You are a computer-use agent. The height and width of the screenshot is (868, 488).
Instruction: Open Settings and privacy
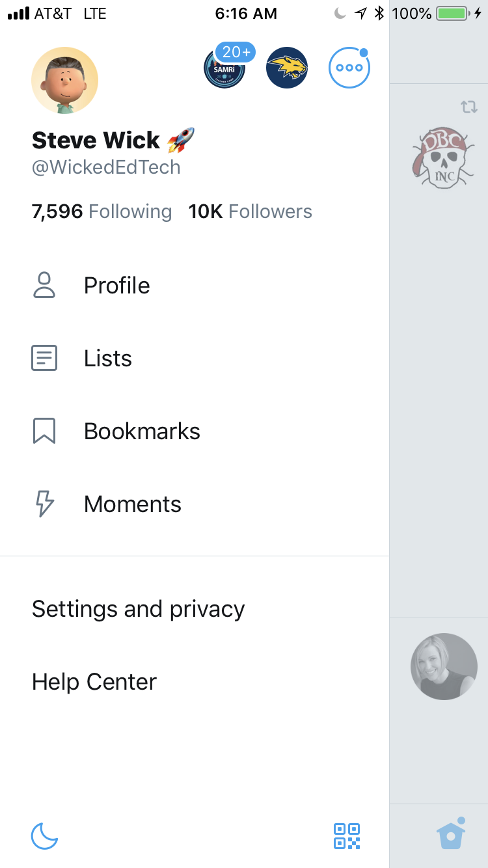[138, 609]
